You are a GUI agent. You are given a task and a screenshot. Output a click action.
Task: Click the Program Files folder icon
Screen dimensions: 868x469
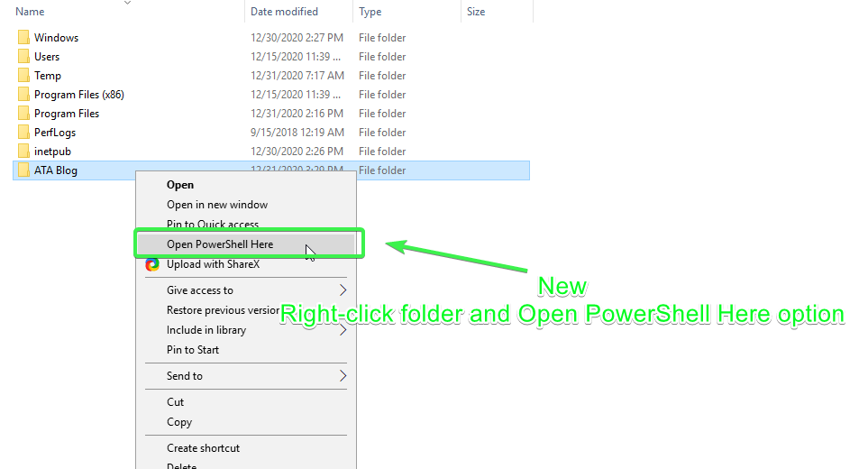tap(23, 114)
